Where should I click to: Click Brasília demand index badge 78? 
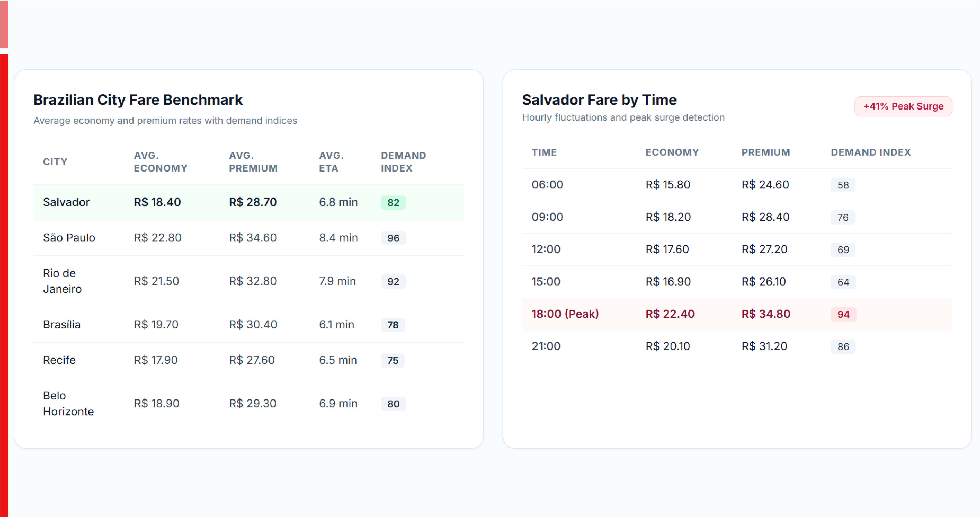393,325
